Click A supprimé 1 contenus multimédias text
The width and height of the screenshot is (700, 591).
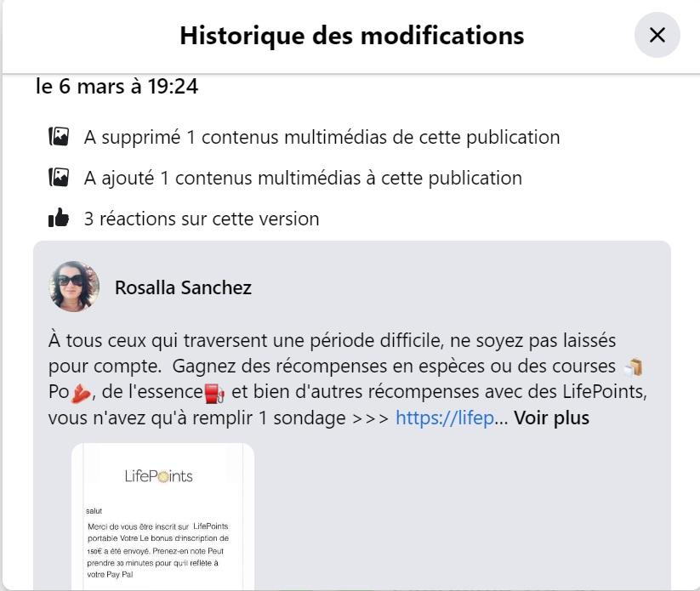click(322, 137)
